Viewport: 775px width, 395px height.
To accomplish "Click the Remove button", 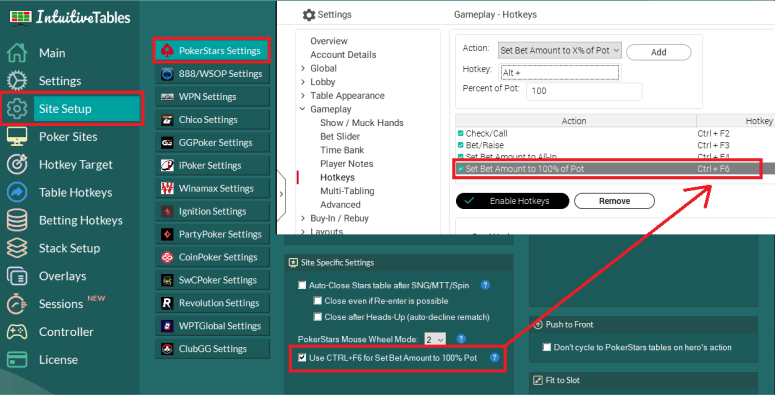I will [614, 201].
